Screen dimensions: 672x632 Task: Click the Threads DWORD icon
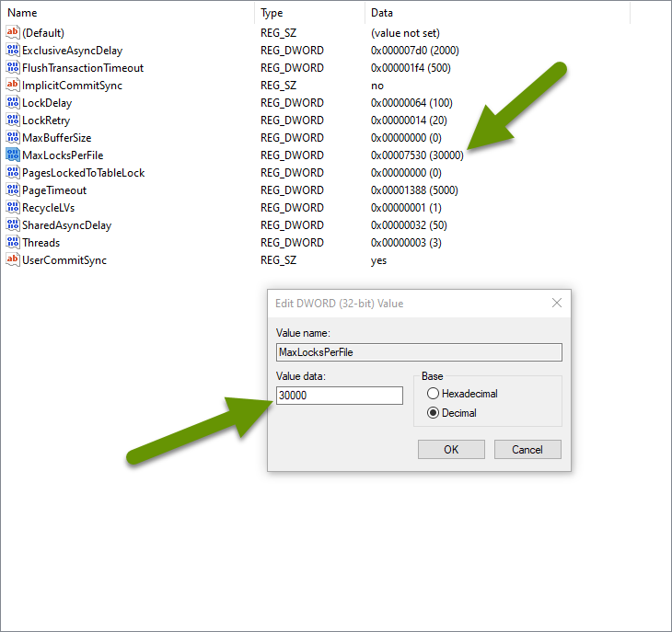pos(13,243)
